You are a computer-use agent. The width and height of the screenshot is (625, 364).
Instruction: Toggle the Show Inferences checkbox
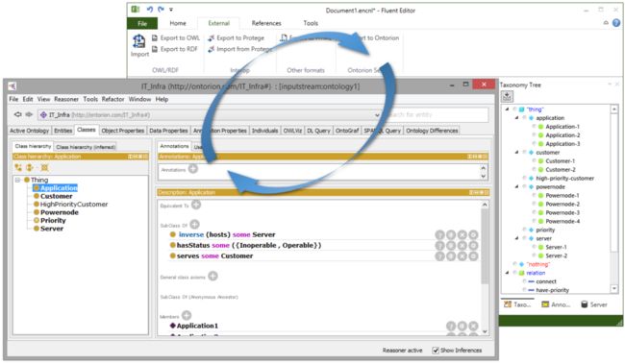(436, 350)
